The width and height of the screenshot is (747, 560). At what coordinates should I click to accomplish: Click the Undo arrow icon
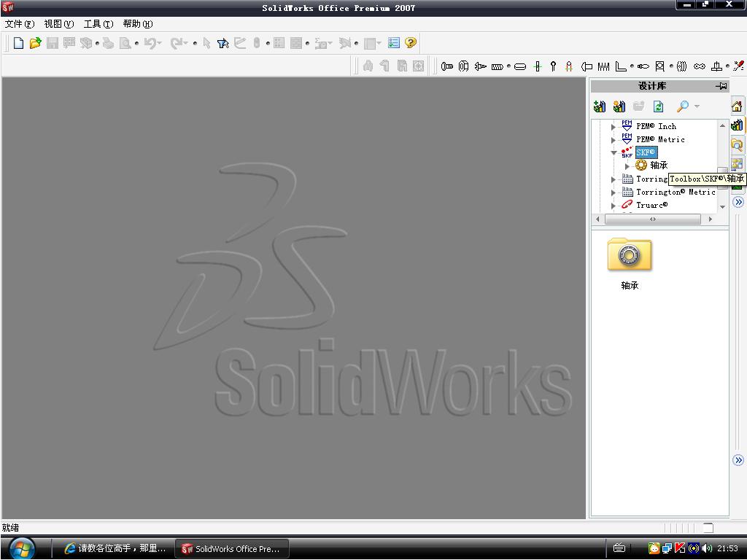click(x=150, y=43)
